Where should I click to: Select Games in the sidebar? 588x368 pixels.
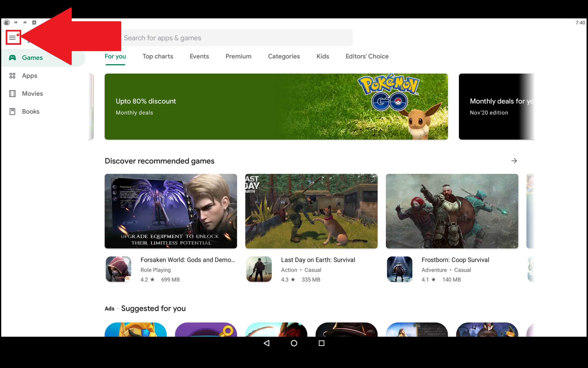(43, 58)
